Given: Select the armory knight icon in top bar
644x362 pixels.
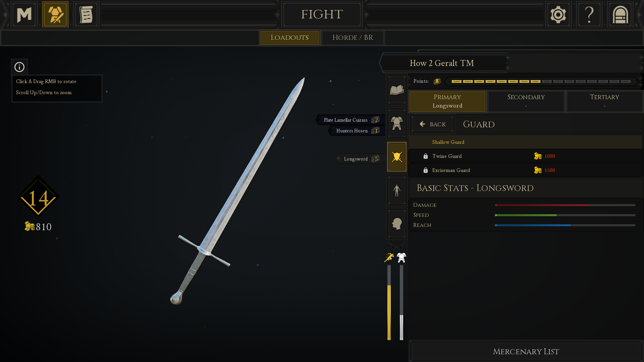Looking at the screenshot, I should coord(55,15).
